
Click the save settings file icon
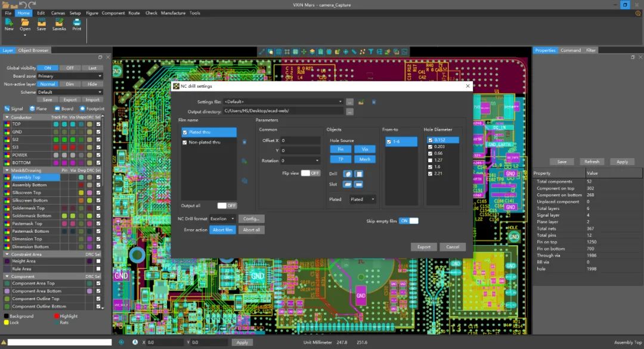361,102
